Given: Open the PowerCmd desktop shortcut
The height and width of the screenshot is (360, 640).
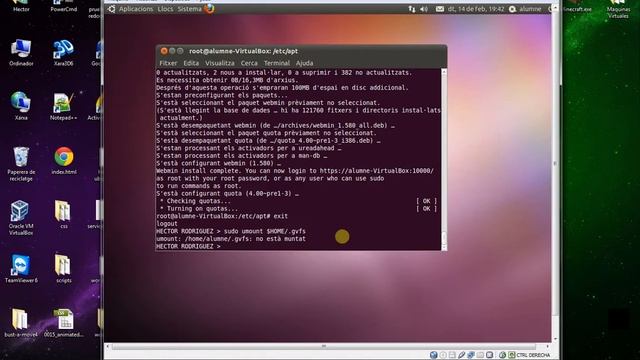Looking at the screenshot, I should 64,6.
